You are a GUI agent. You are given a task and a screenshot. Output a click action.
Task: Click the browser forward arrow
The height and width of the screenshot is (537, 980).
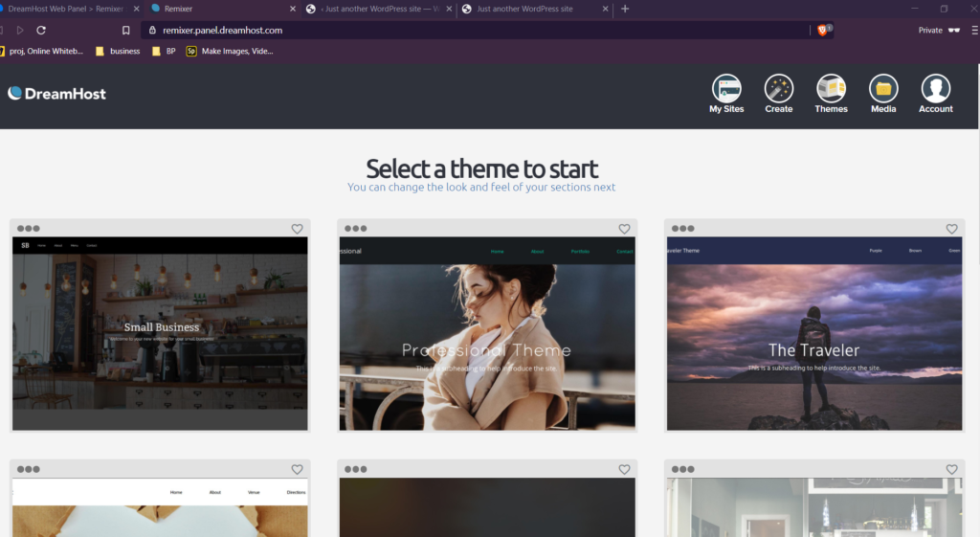click(20, 30)
